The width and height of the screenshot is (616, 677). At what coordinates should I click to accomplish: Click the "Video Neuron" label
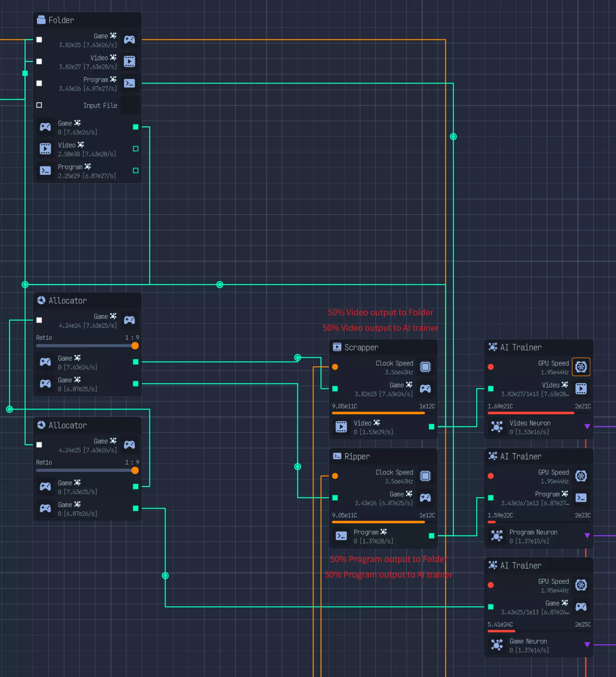coord(530,423)
